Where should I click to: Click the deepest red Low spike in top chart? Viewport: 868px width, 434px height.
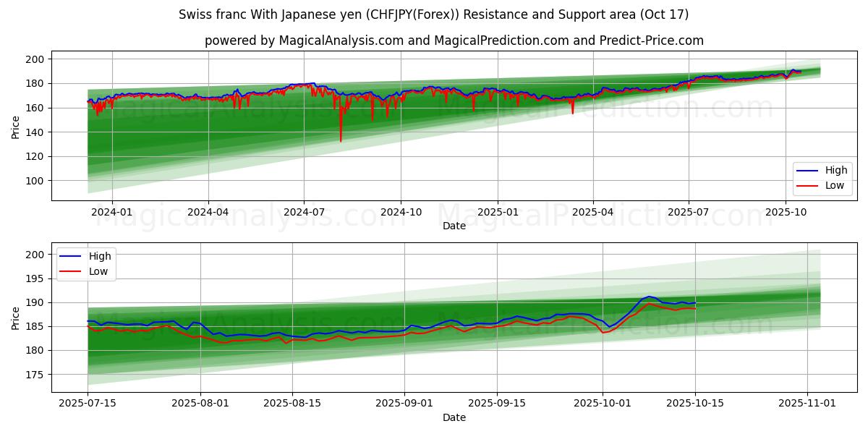click(341, 140)
